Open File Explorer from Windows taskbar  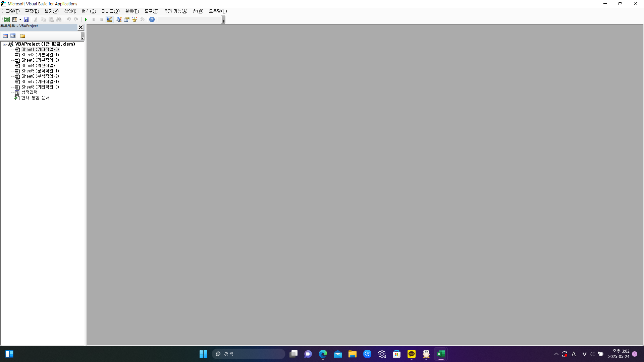tap(352, 354)
